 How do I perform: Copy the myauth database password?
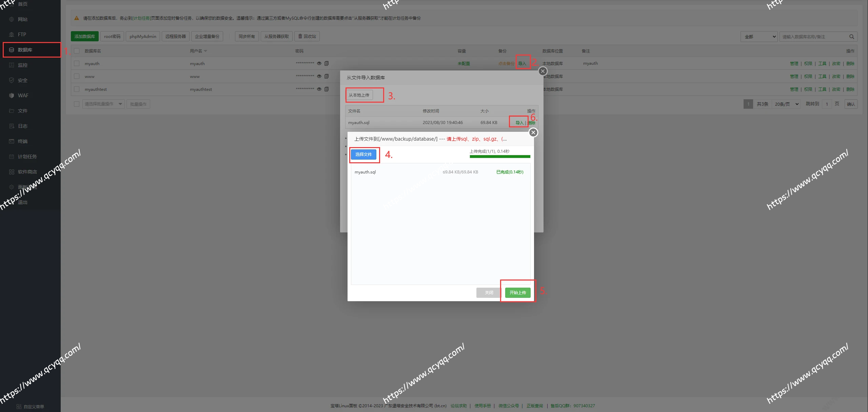[x=327, y=63]
